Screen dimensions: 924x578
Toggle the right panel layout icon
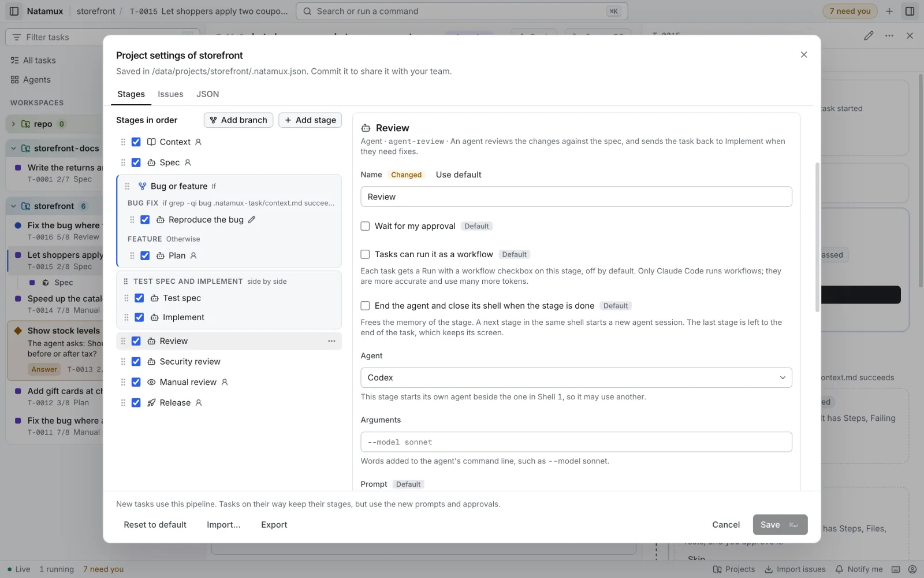910,11
